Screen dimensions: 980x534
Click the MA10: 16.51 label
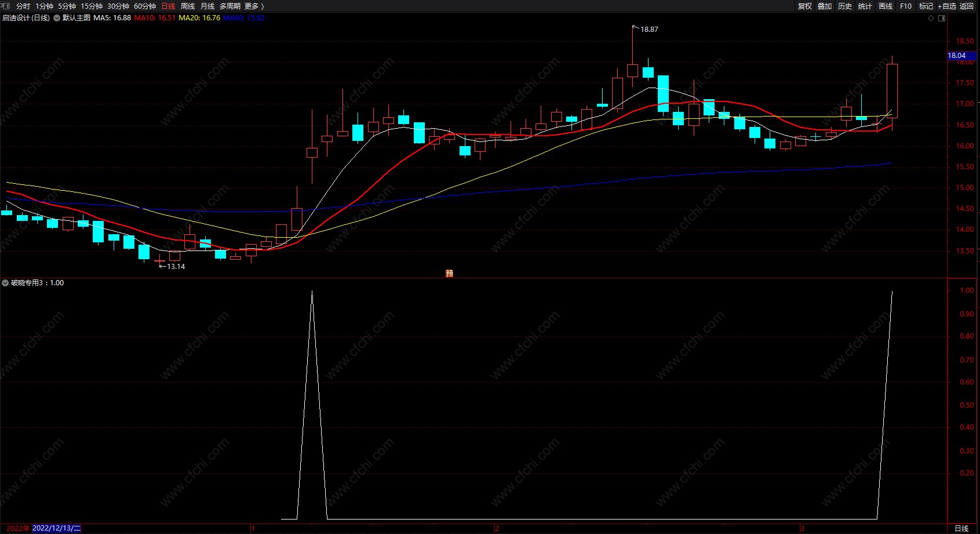(155, 18)
